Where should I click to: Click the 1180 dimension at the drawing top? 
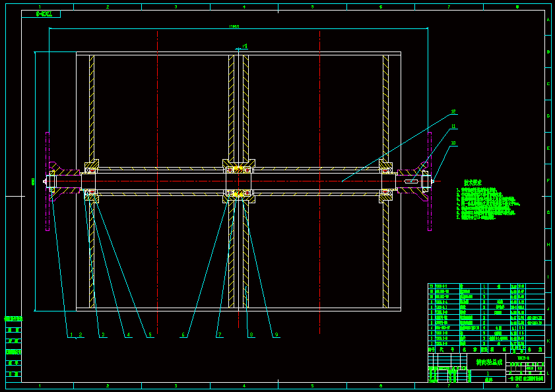pyautogui.click(x=235, y=26)
